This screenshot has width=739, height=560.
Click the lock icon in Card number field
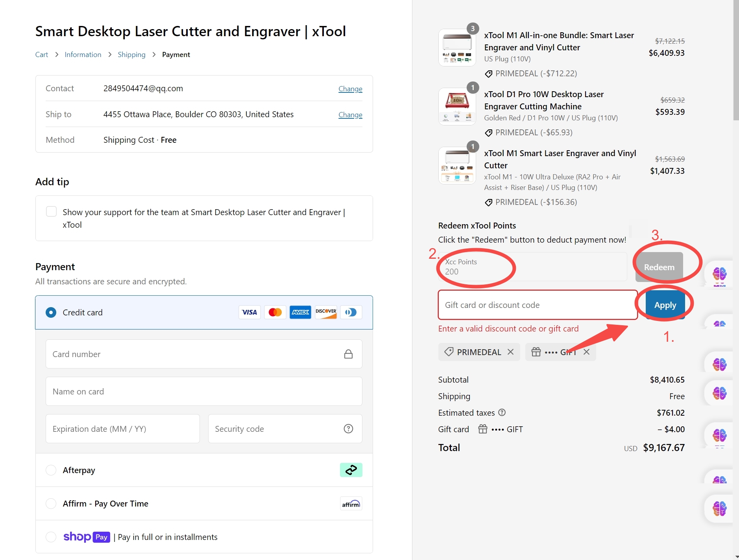pos(348,354)
